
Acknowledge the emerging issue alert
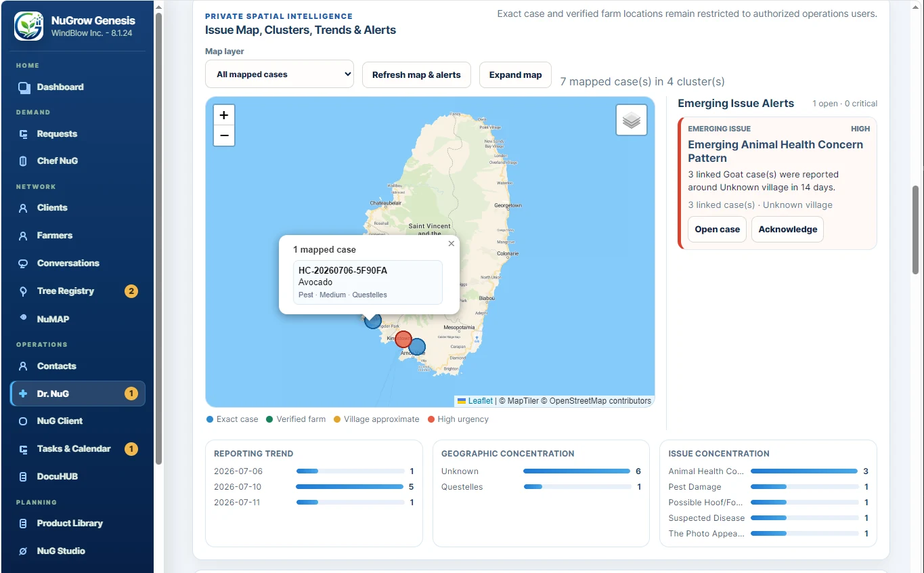click(x=787, y=229)
